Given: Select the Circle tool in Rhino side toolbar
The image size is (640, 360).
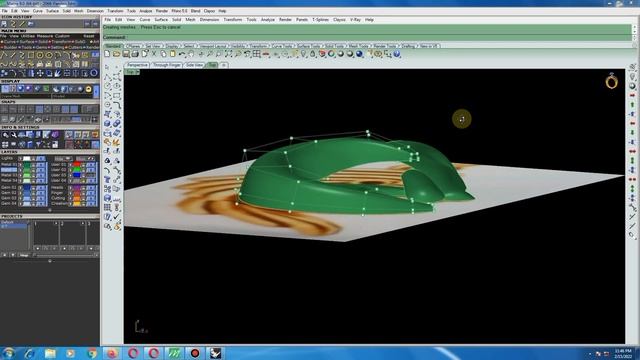Looking at the screenshot, I should pyautogui.click(x=107, y=86).
